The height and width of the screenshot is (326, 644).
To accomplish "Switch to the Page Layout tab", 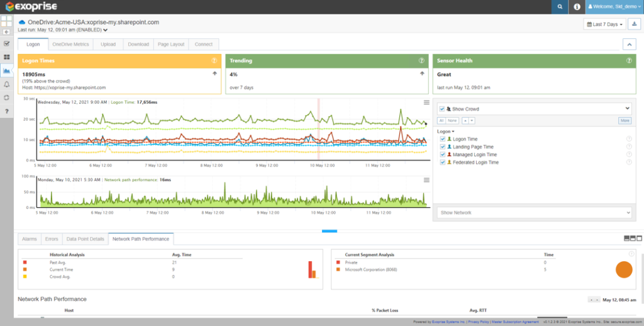I will click(171, 45).
